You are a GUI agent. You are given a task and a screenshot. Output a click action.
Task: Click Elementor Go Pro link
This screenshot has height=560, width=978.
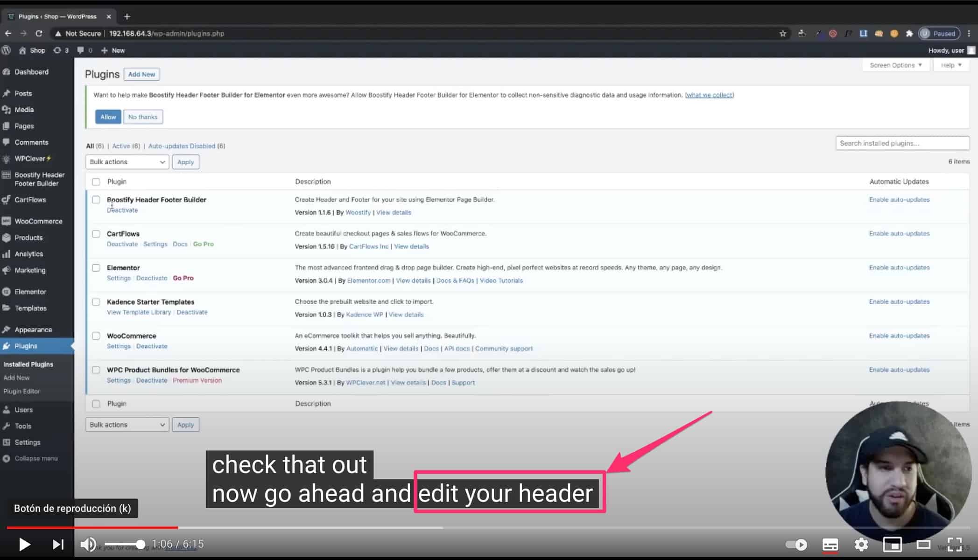pyautogui.click(x=183, y=278)
